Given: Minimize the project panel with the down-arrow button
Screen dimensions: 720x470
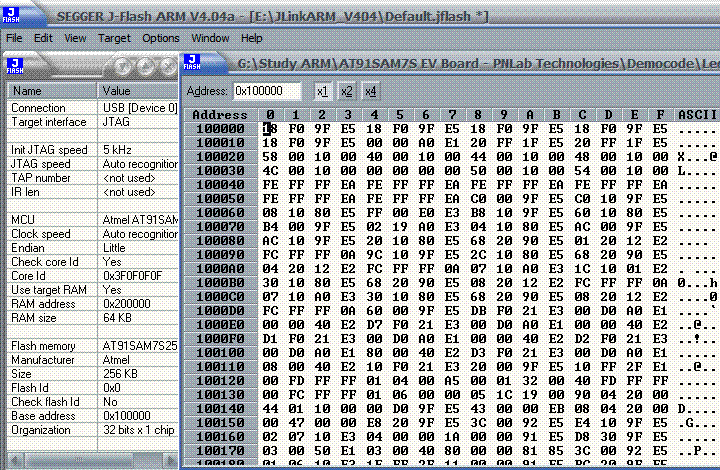Looking at the screenshot, I should [x=122, y=67].
